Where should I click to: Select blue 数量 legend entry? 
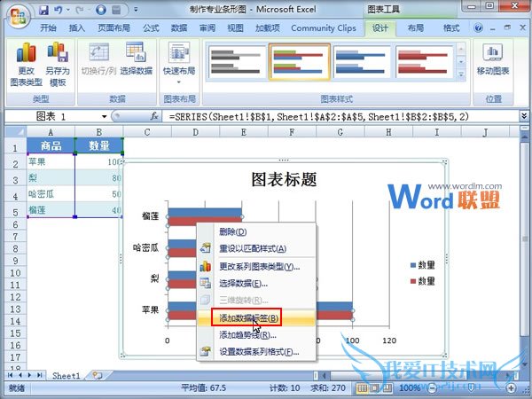[x=422, y=265]
